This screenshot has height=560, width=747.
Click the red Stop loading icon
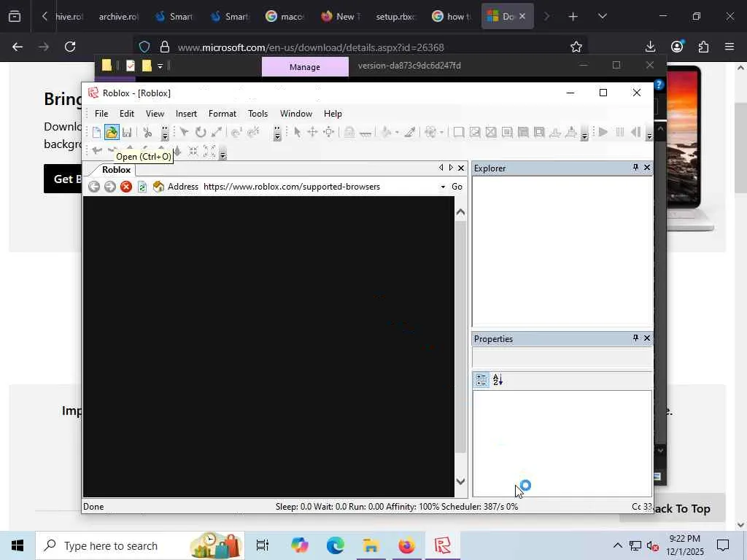tap(126, 187)
